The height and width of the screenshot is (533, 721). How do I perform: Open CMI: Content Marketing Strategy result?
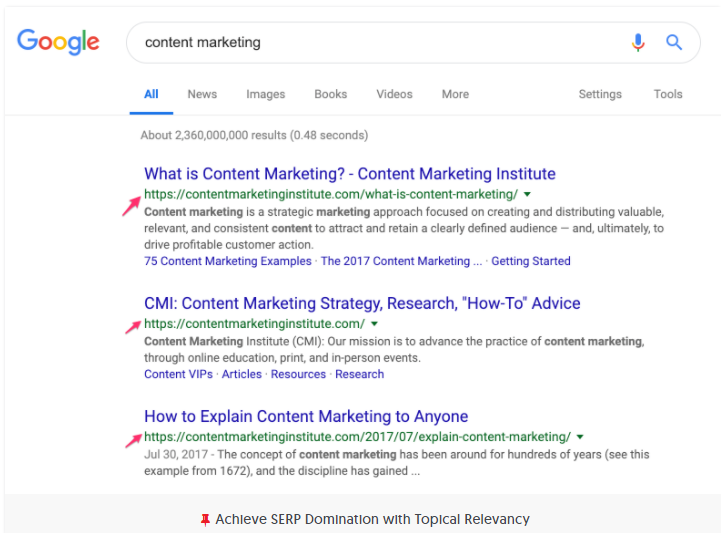pyautogui.click(x=362, y=304)
